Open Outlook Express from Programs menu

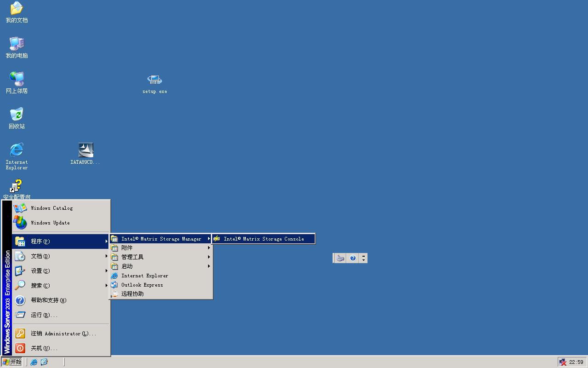[x=142, y=285]
